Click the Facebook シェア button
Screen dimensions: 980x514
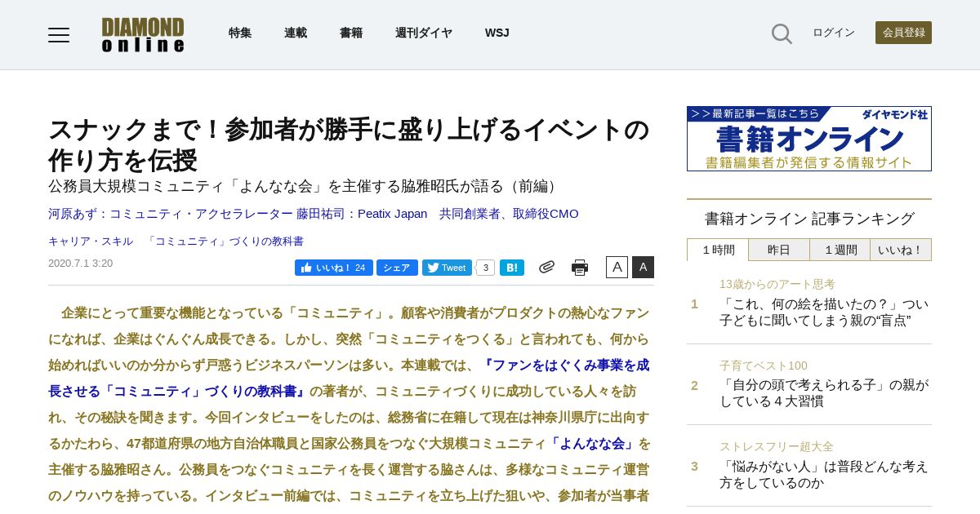pyautogui.click(x=397, y=268)
